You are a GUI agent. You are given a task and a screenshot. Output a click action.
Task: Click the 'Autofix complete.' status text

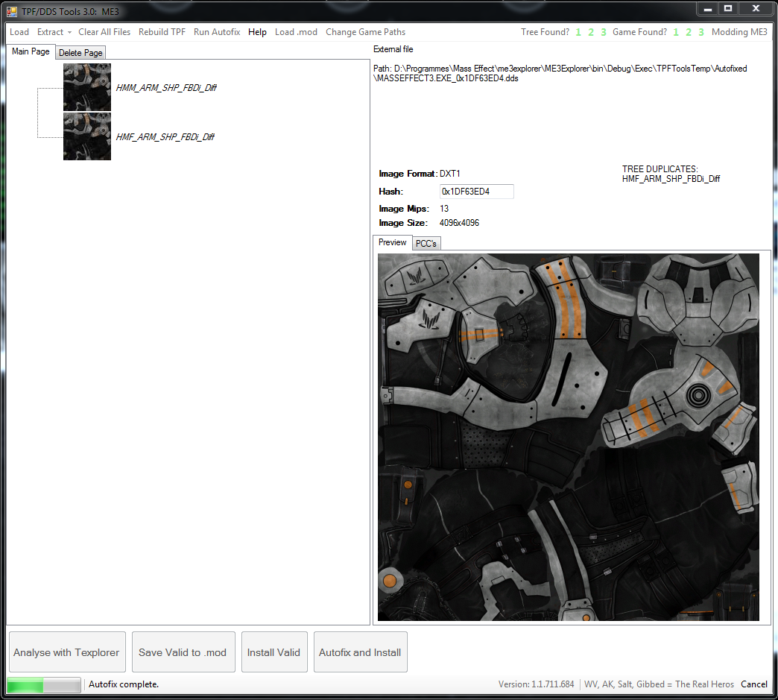click(x=124, y=684)
